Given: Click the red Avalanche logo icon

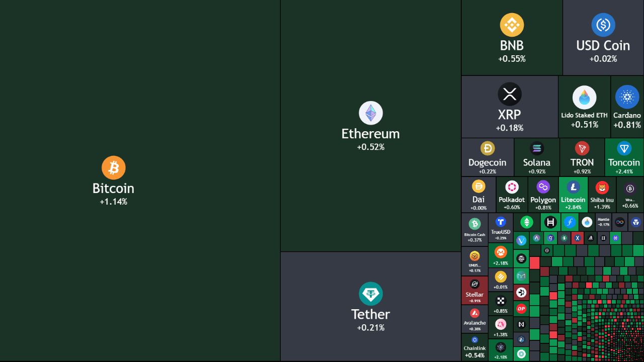Looking at the screenshot, I should 474,313.
